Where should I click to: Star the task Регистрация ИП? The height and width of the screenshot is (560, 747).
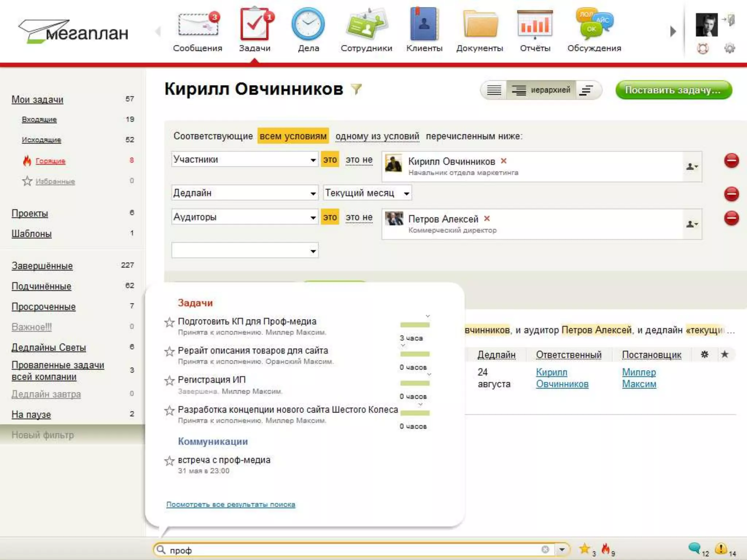[169, 381]
